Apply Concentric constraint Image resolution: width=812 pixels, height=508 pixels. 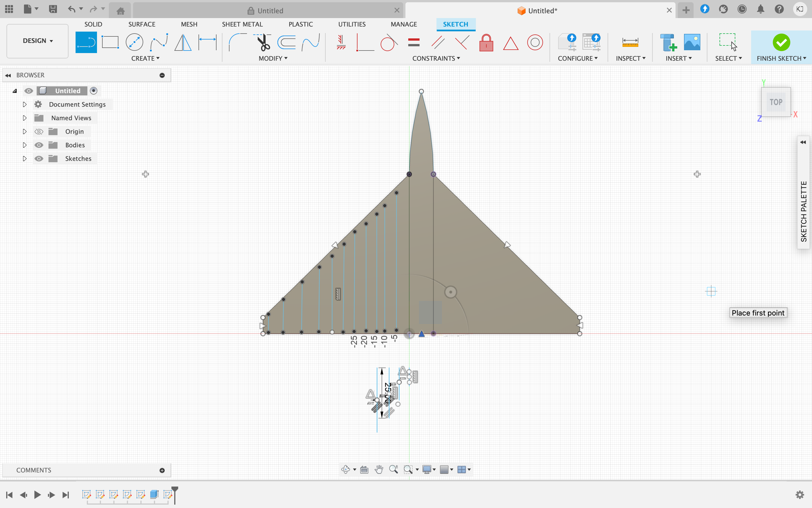[x=535, y=42]
